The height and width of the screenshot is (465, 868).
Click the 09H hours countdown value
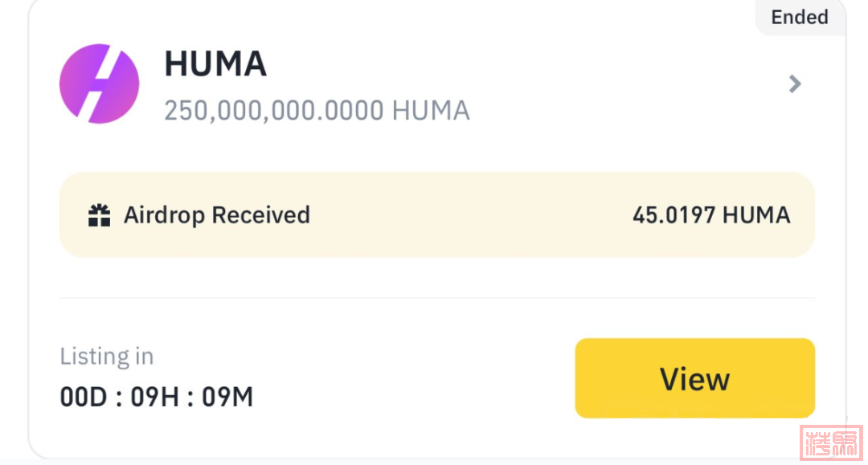tap(154, 397)
